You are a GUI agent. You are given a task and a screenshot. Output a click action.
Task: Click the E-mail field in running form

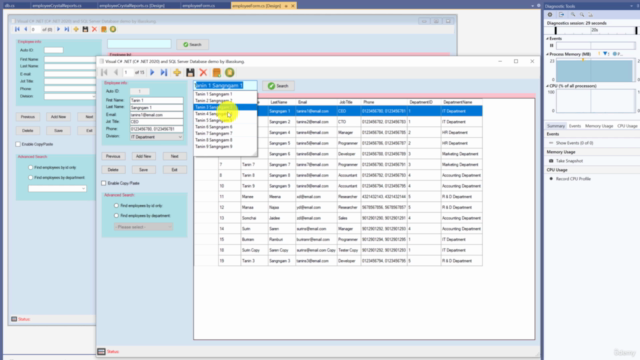click(156, 115)
